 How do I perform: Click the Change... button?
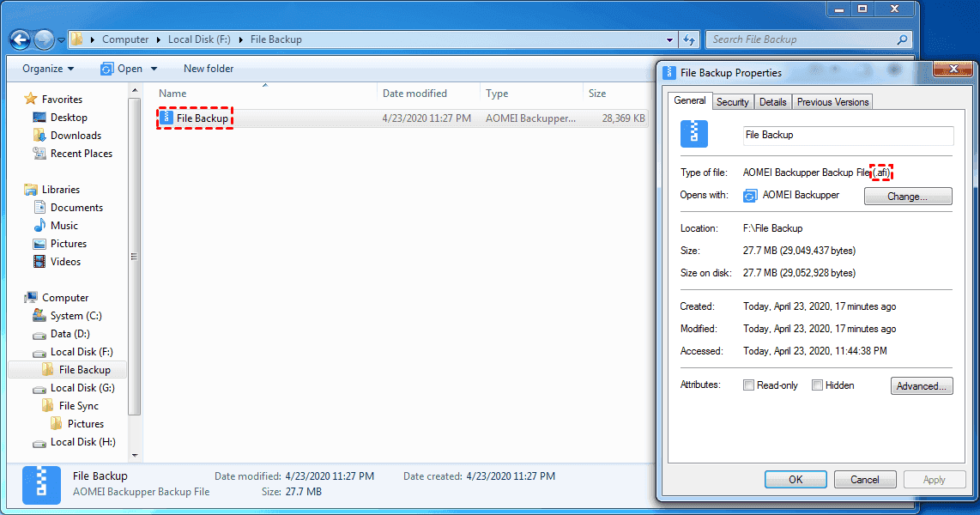[x=907, y=197]
